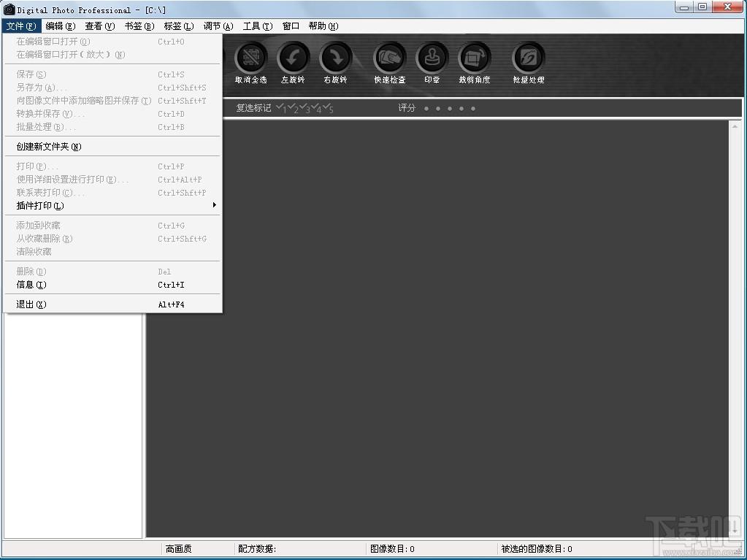Expand the 插件打印 submenu arrow
The height and width of the screenshot is (560, 747).
click(x=215, y=205)
